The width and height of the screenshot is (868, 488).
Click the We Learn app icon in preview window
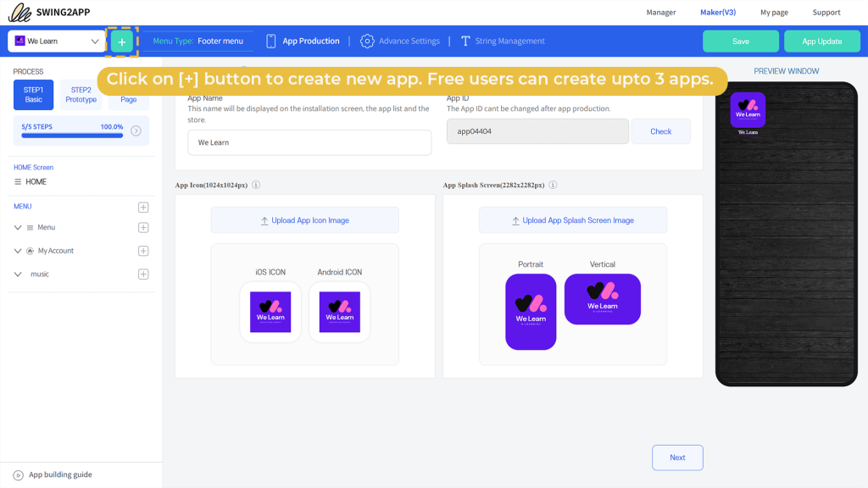748,110
